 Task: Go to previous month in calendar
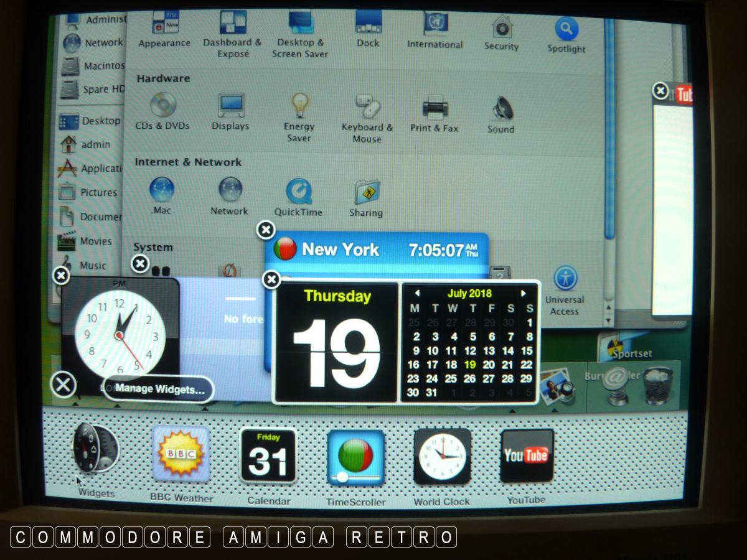click(x=416, y=293)
